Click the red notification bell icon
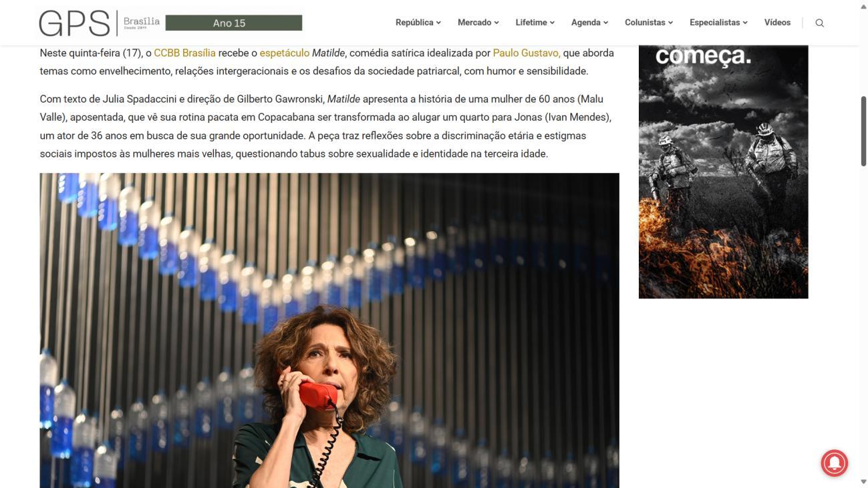868x488 pixels. pos(834,463)
